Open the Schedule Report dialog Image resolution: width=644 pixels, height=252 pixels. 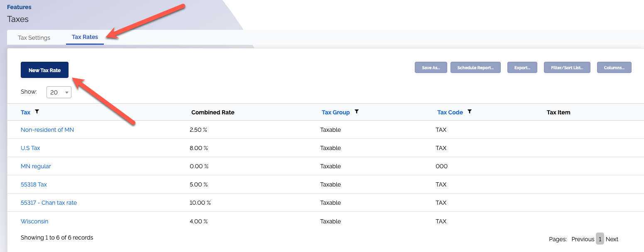[x=475, y=68]
